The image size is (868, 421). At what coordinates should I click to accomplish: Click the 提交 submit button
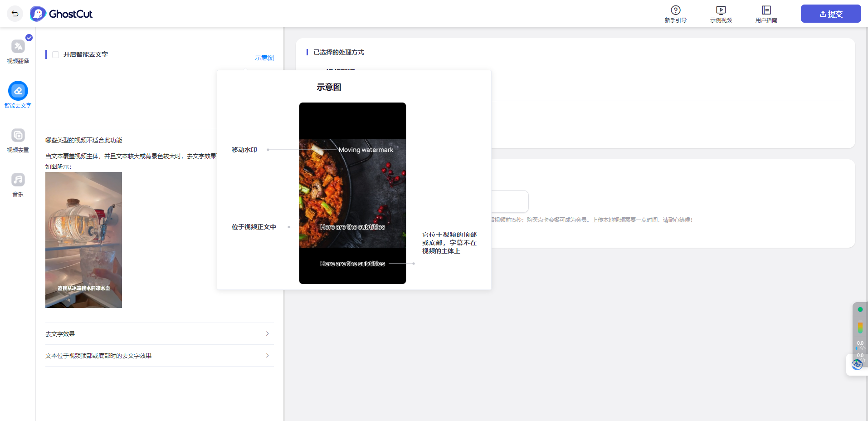(x=830, y=14)
